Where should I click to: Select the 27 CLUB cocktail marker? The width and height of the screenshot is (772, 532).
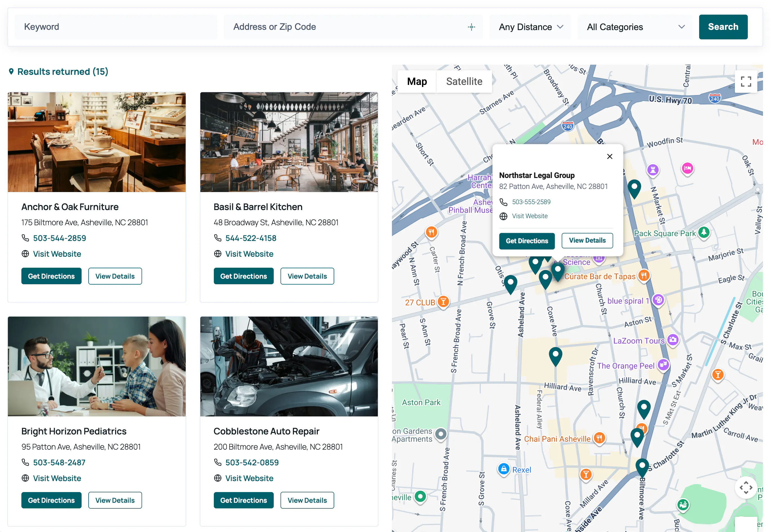(x=443, y=302)
